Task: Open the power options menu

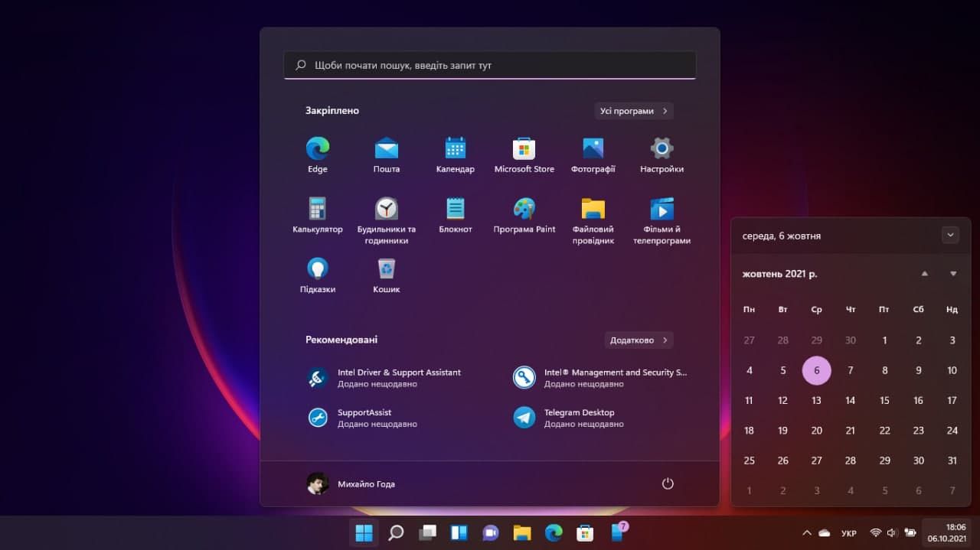Action: point(667,483)
